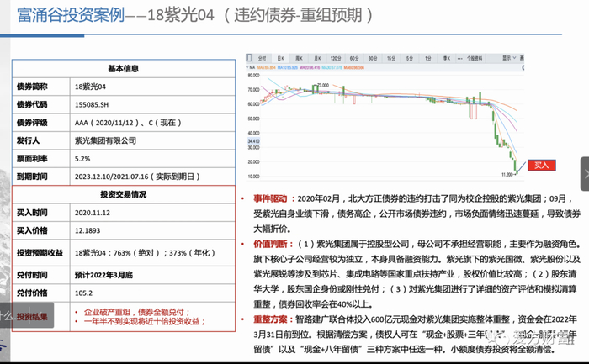The height and width of the screenshot is (364, 589).
Task: Click the 价值判断 red heading
Action: (x=270, y=244)
